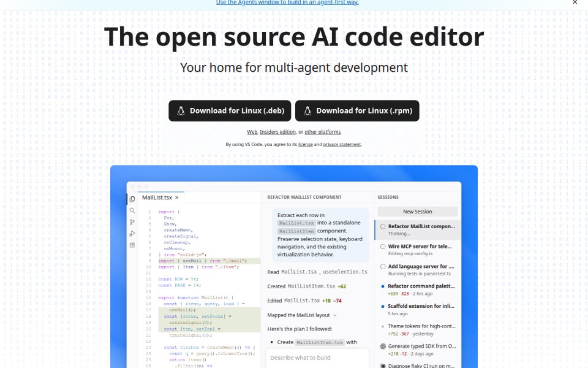Click the Created MailListItem.tsx +62 entry
The height and width of the screenshot is (368, 588).
[307, 286]
